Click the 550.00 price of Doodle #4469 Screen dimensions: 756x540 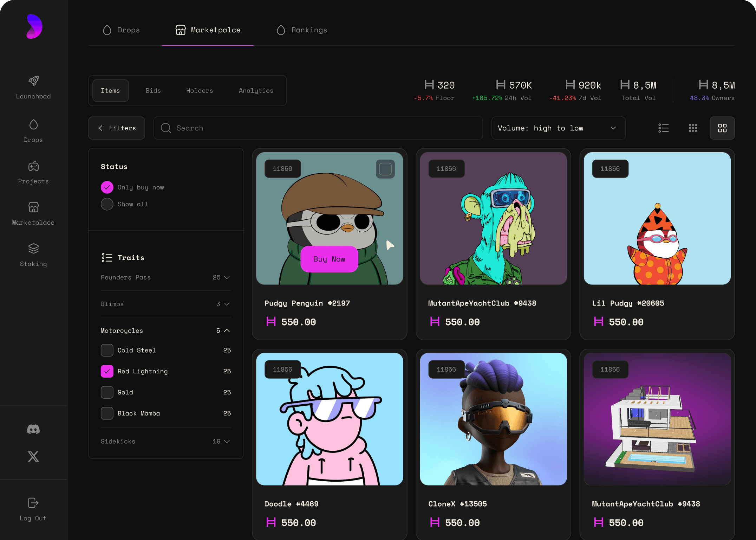pyautogui.click(x=291, y=523)
